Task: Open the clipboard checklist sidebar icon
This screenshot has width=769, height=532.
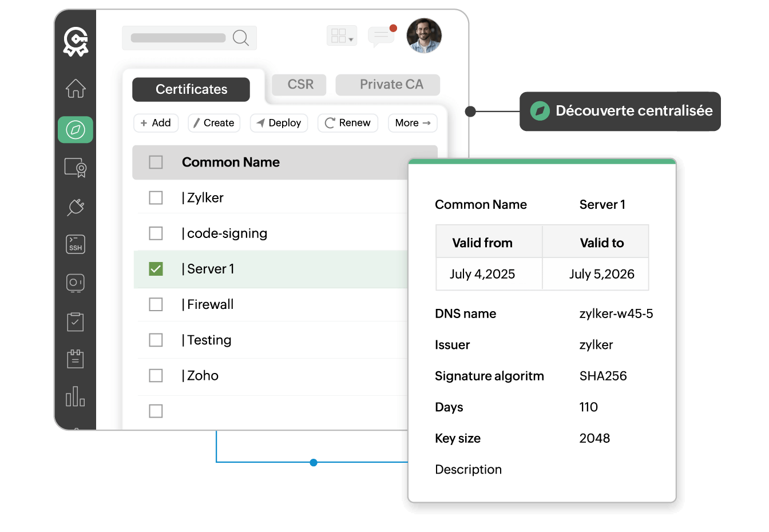Action: tap(76, 321)
